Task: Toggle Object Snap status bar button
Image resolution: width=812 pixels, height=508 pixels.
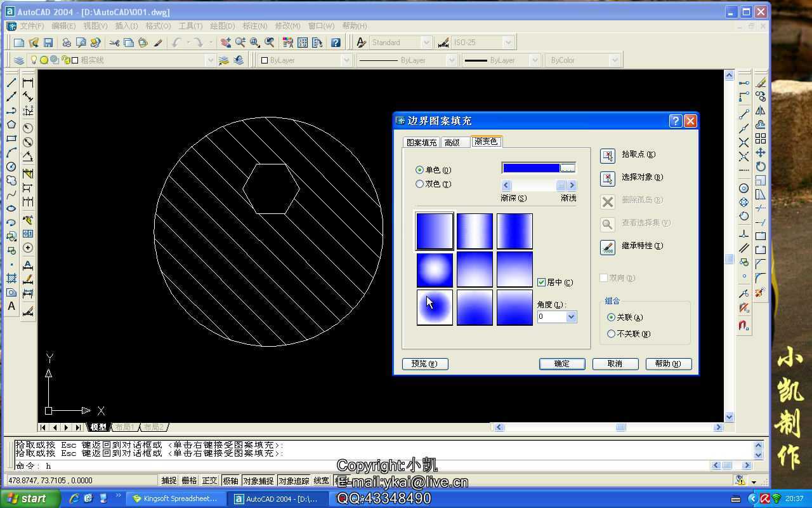Action: [x=258, y=481]
